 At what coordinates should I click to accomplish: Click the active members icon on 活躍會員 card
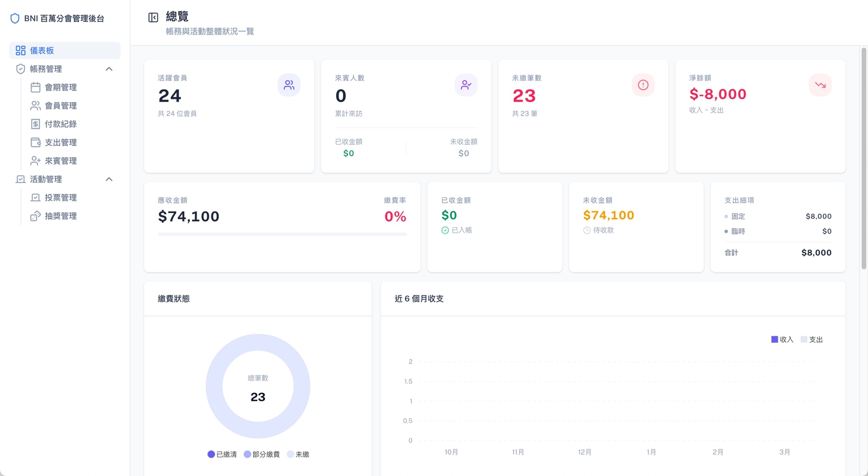(x=289, y=84)
